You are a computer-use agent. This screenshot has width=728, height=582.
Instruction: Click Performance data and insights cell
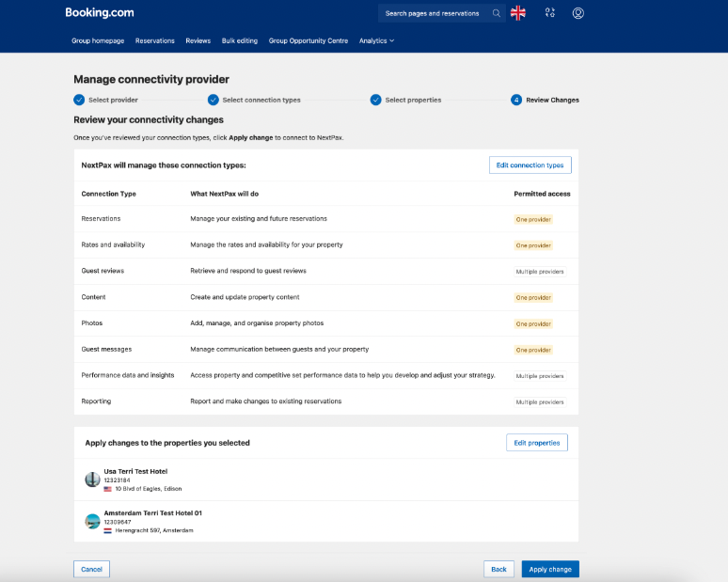click(x=128, y=375)
